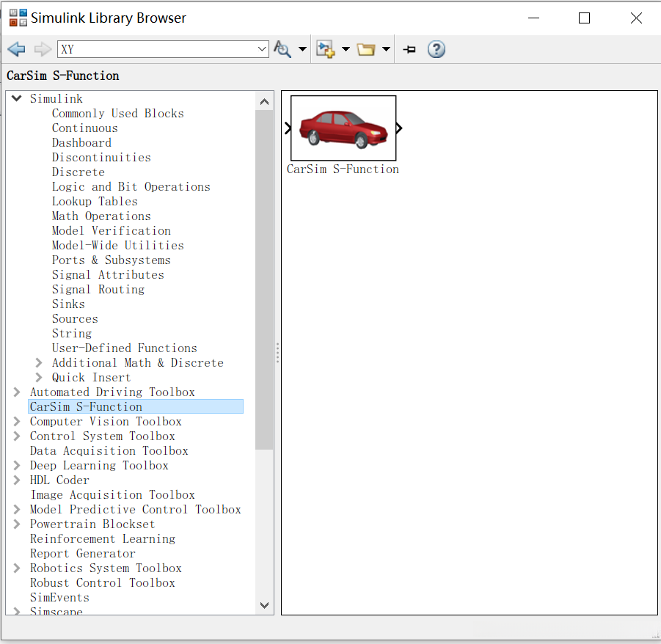Expand Automated Driving Toolbox
This screenshot has width=661, height=644.
coord(17,392)
